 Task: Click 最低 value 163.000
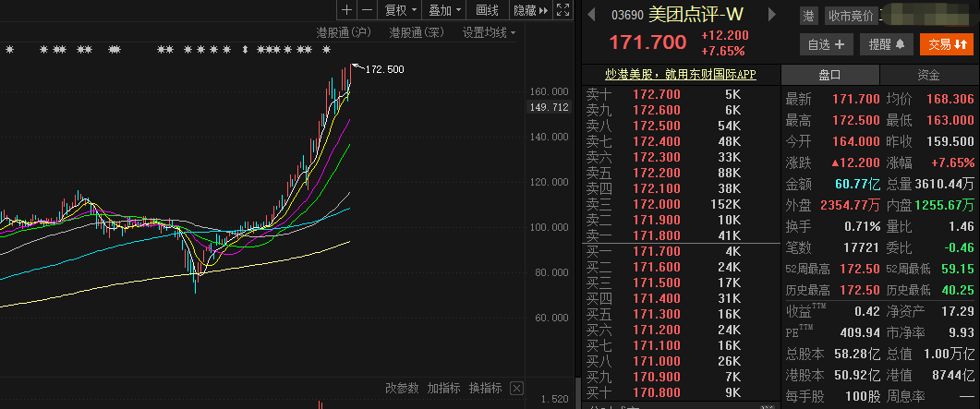point(951,120)
